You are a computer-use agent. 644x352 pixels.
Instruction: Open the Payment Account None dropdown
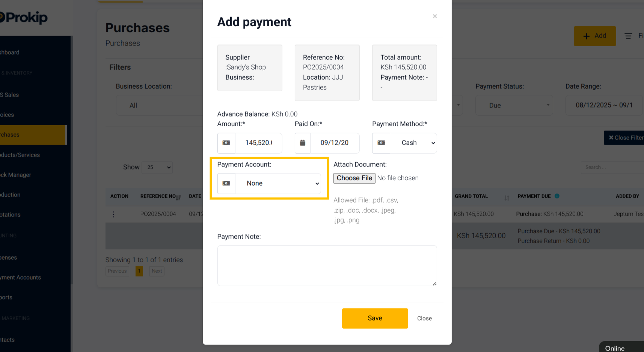(x=278, y=183)
